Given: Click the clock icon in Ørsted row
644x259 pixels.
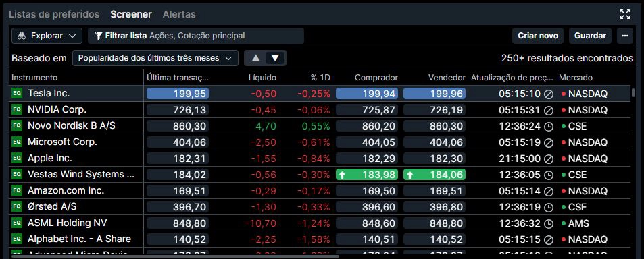Looking at the screenshot, I should (549, 207).
